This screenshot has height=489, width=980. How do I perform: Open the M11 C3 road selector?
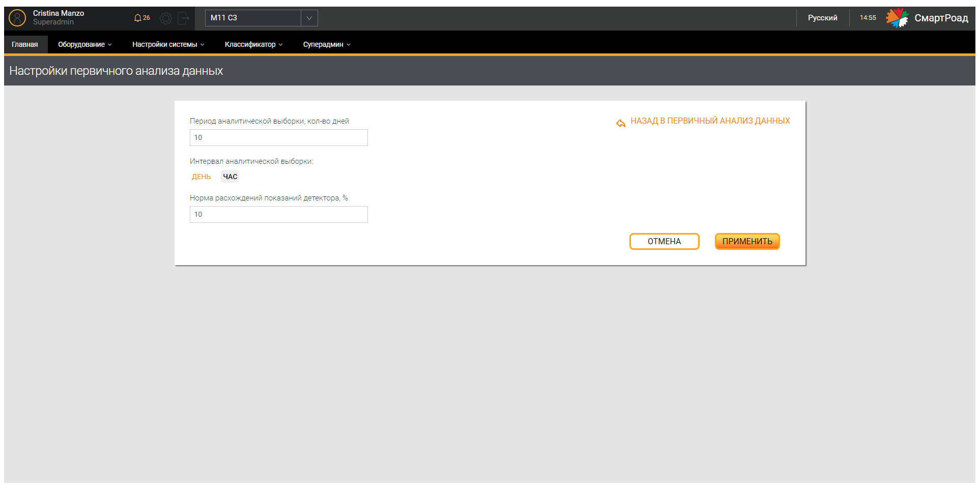(262, 18)
